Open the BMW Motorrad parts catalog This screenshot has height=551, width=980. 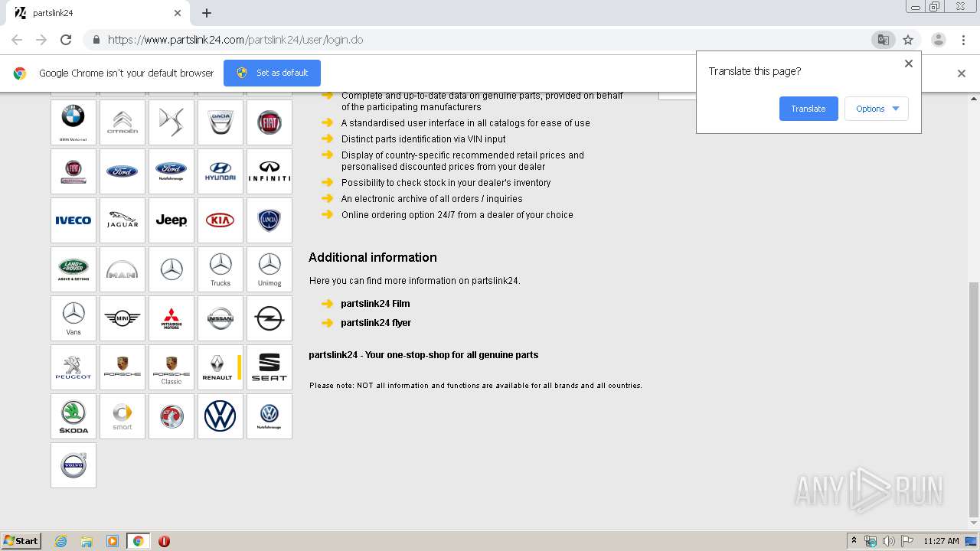[73, 122]
